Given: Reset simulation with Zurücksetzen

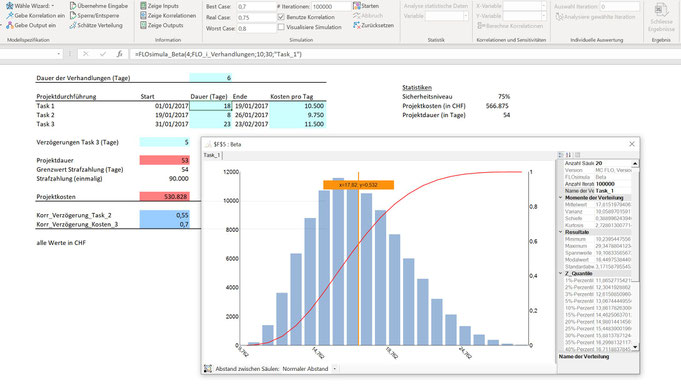Looking at the screenshot, I should click(x=373, y=25).
